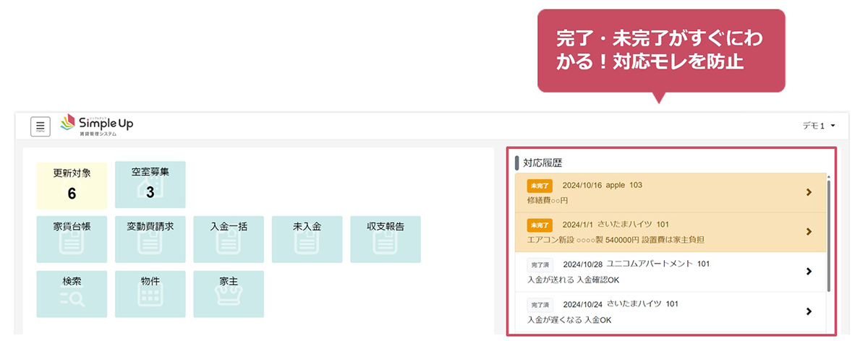Viewport: 868px width, 341px height.
Task: Click 未完了 badge on apple 103 row
Action: (x=540, y=186)
